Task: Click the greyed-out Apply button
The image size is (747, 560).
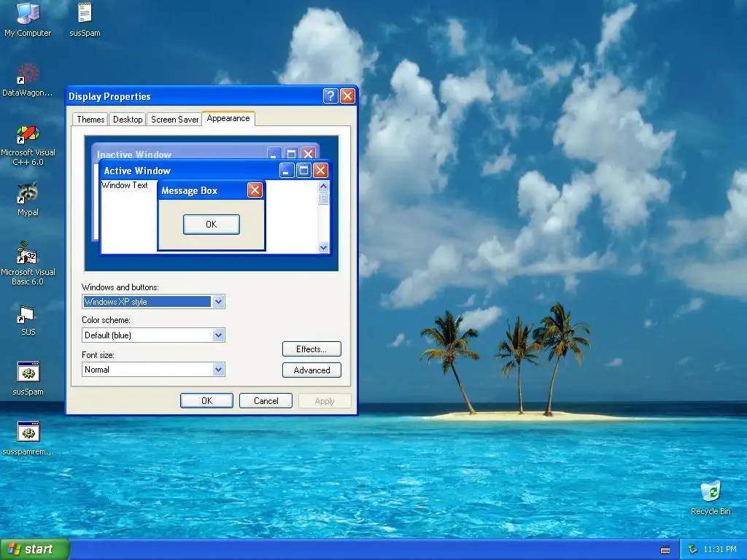Action: tap(325, 401)
